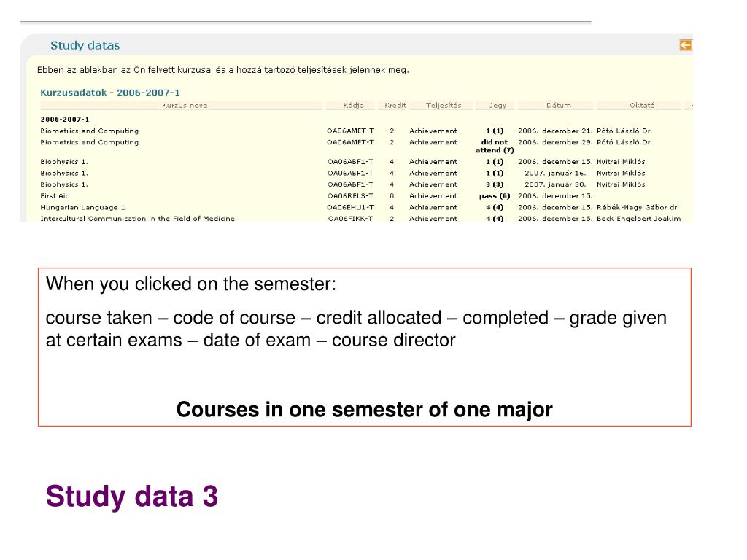Click the 'did not attend (7)' grade
The image size is (747, 560).
[495, 146]
